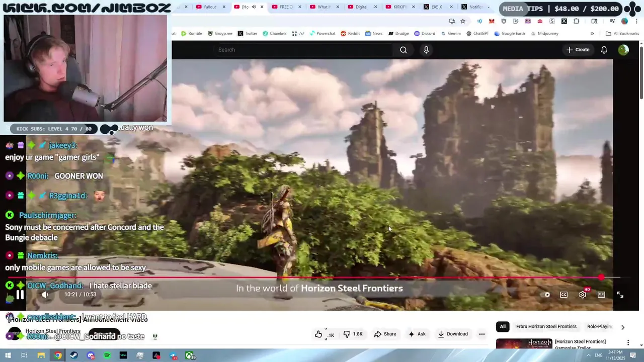Open the Powerchat bookmark
This screenshot has width=644, height=362.
(322, 34)
